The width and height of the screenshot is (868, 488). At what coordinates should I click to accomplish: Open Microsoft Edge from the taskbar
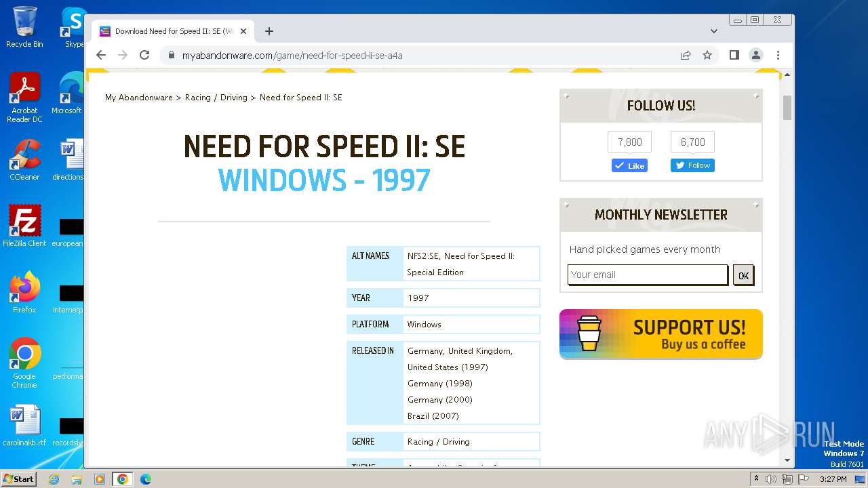pyautogui.click(x=146, y=479)
